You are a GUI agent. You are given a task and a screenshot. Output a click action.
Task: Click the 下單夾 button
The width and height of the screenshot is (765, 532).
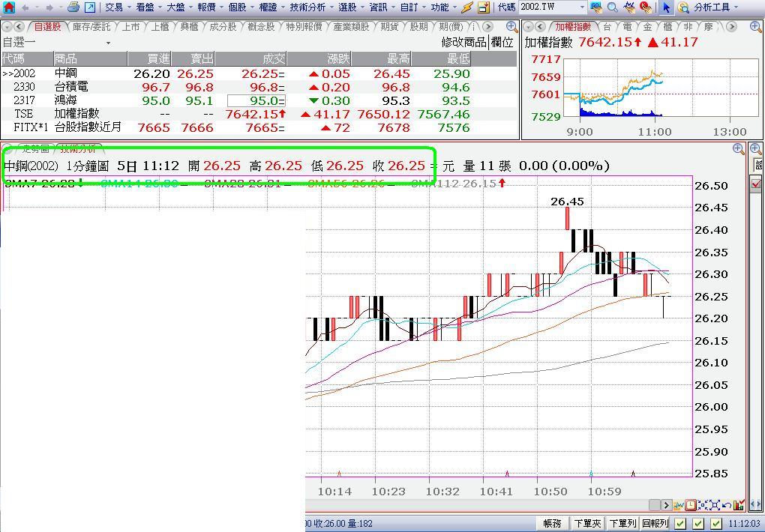click(587, 524)
